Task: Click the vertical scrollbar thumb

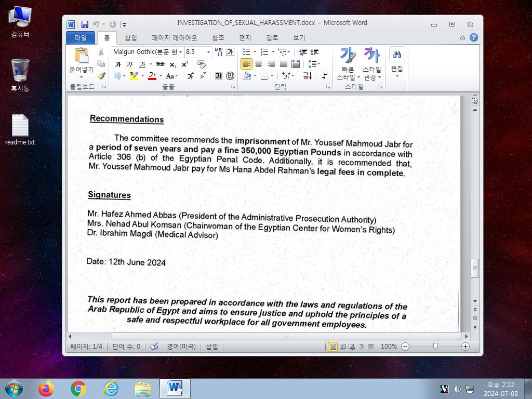Action: pos(475,269)
